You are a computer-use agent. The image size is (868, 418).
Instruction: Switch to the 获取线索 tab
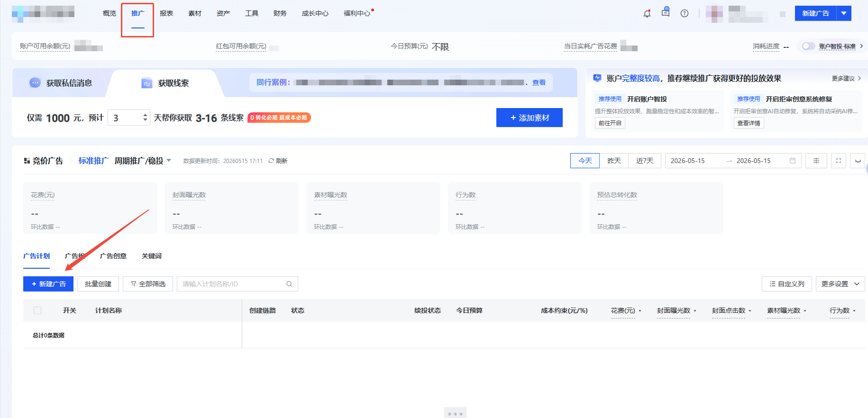(165, 83)
